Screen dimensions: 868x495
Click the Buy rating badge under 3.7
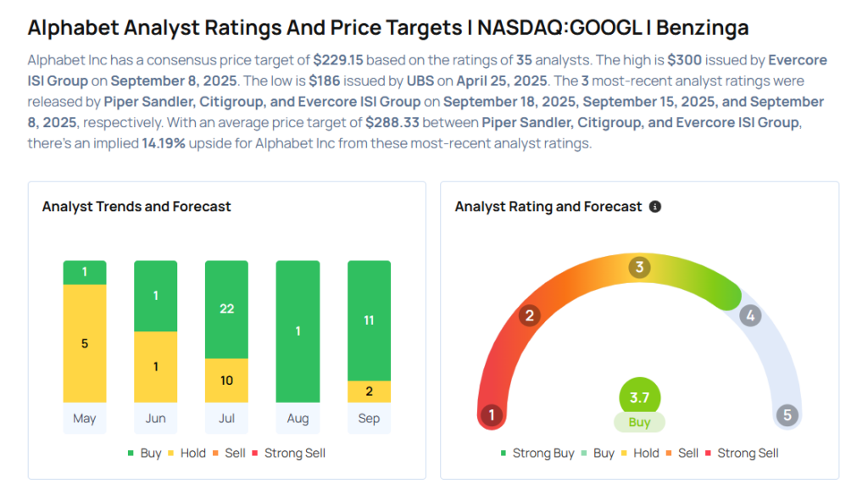pos(639,422)
